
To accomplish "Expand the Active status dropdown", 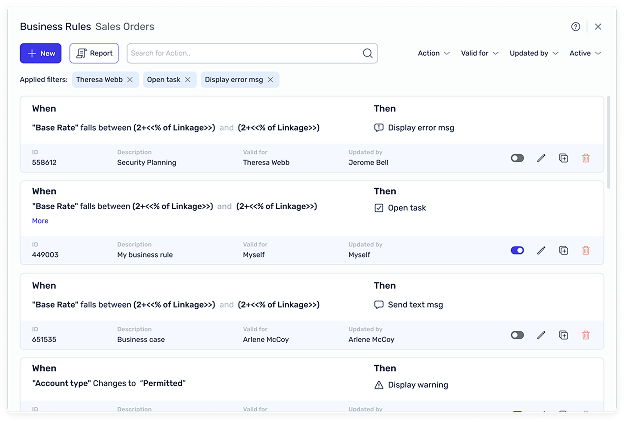I will 585,53.
